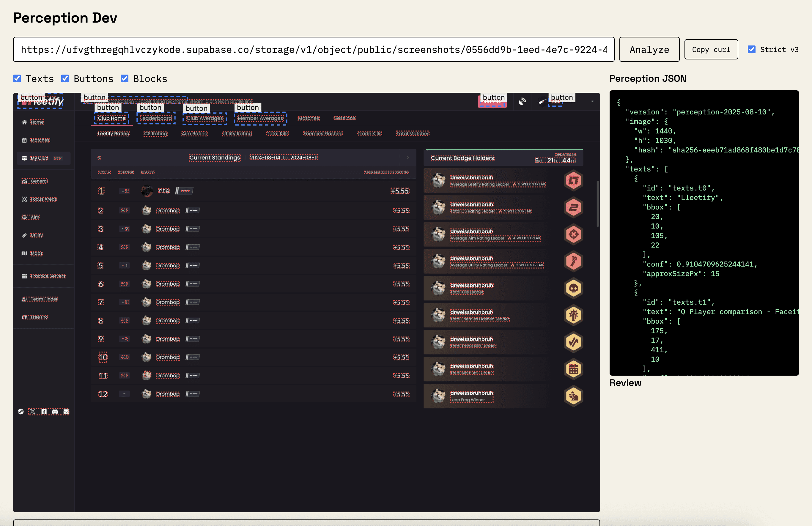Click the double-chevron collapse arrow near Current Standings
The height and width of the screenshot is (526, 812).
(100, 158)
